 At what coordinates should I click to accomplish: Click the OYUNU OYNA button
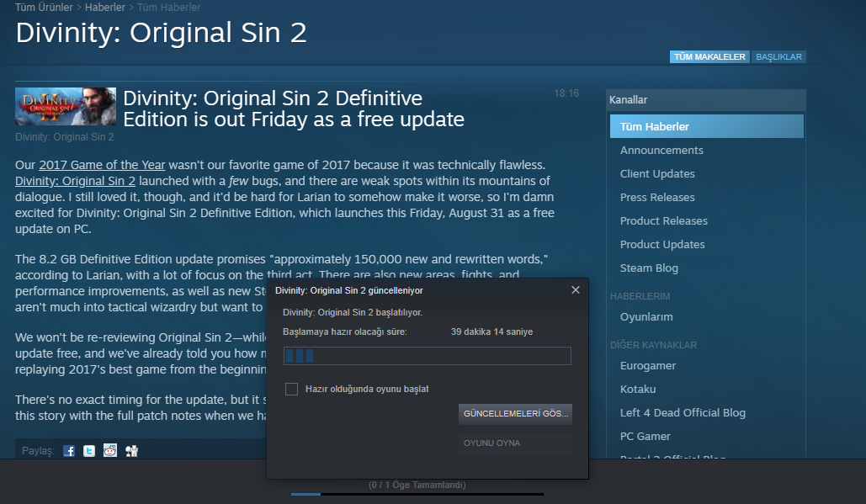tap(515, 443)
